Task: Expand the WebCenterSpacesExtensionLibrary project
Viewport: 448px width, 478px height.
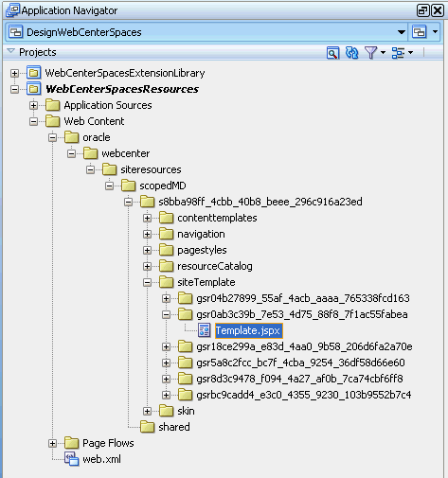Action: pyautogui.click(x=14, y=74)
